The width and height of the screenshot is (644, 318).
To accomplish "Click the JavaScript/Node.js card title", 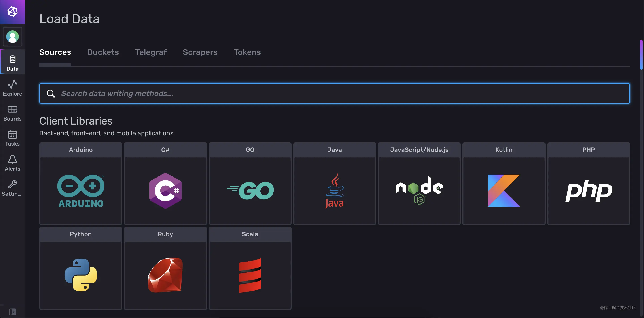I will coord(419,150).
